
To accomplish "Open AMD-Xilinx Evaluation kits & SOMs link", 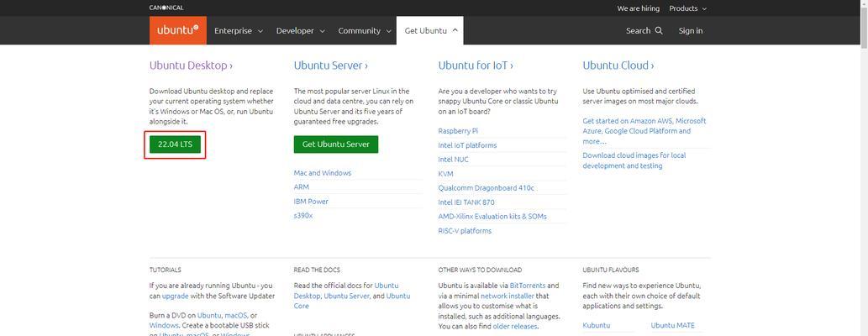I will (492, 217).
